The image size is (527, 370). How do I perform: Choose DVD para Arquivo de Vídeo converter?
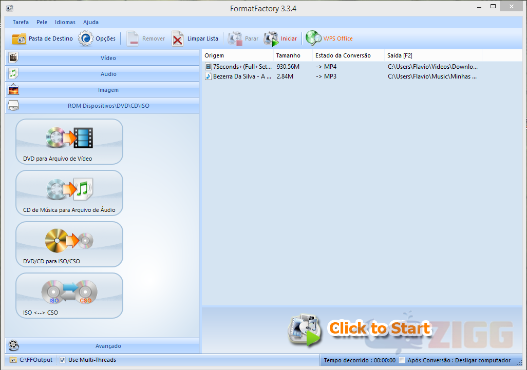click(x=69, y=142)
